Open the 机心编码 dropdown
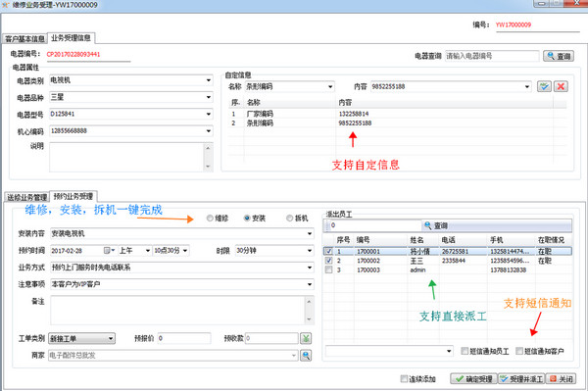This screenshot has height=391, width=588. point(209,131)
